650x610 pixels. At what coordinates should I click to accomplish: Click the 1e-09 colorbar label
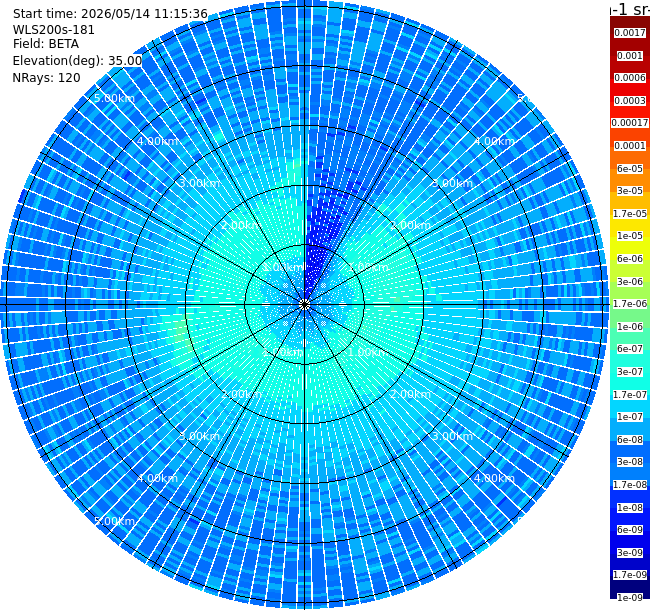click(x=630, y=597)
